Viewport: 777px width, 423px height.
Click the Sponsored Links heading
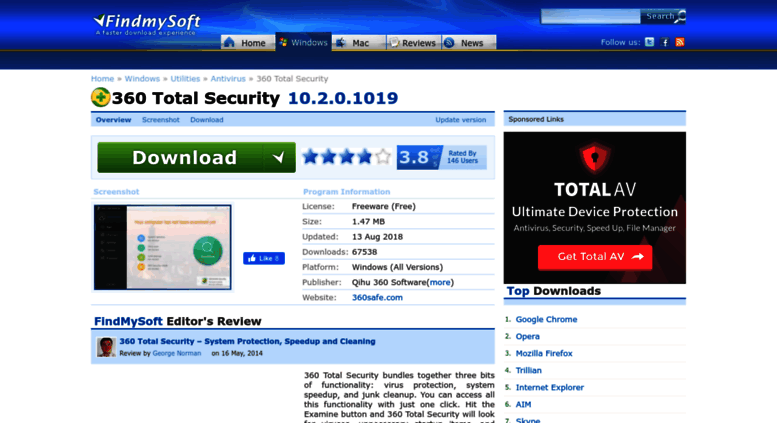tap(536, 119)
